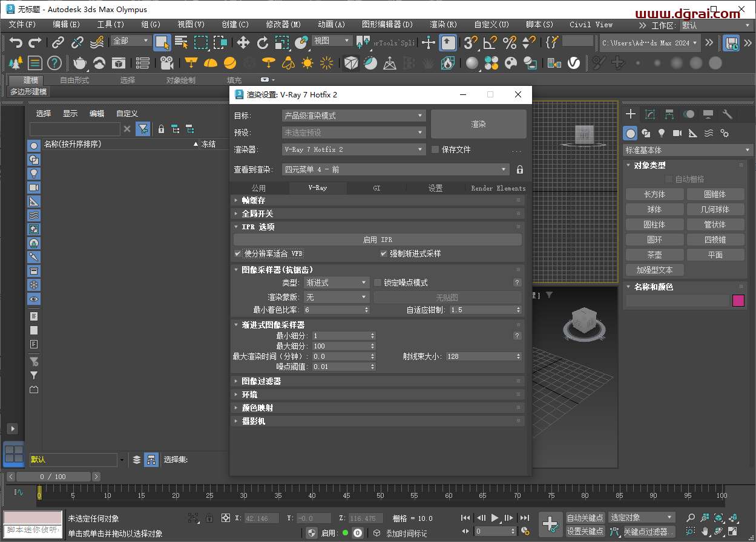Screen dimensions: 756x542
Task: Open 目标 dropdown 产品级渲染模式
Action: pyautogui.click(x=354, y=116)
